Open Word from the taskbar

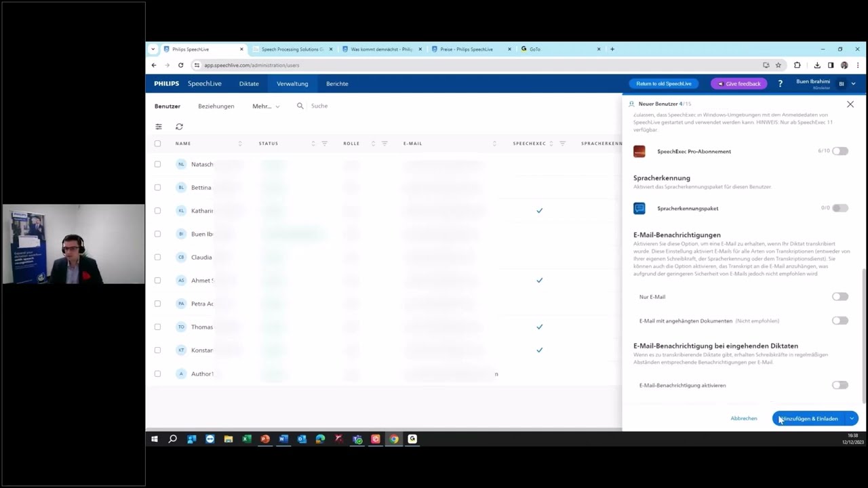coord(283,439)
